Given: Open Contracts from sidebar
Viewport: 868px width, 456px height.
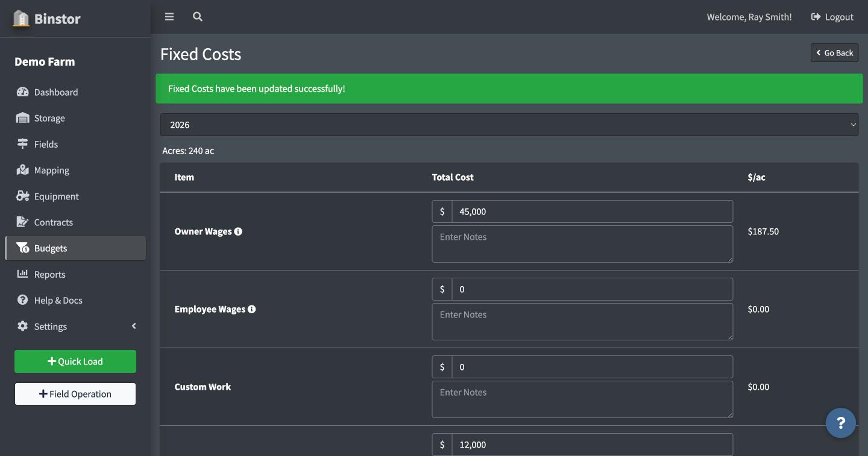Looking at the screenshot, I should (75, 222).
